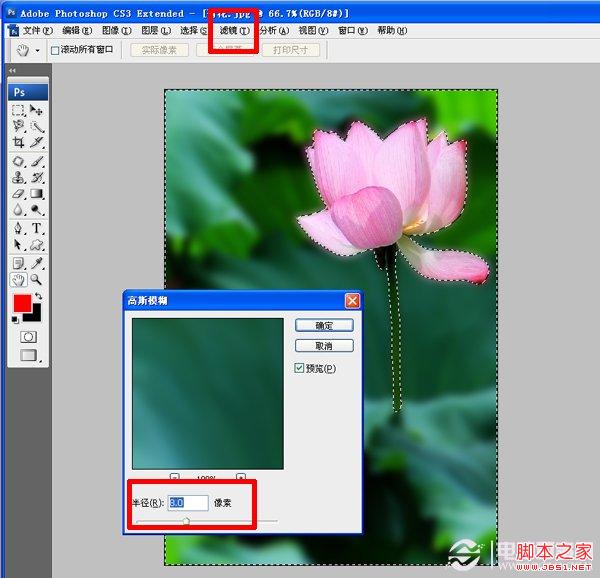Close the 高斯模糊 dialog
Screen dimensions: 600x578
pos(352,301)
